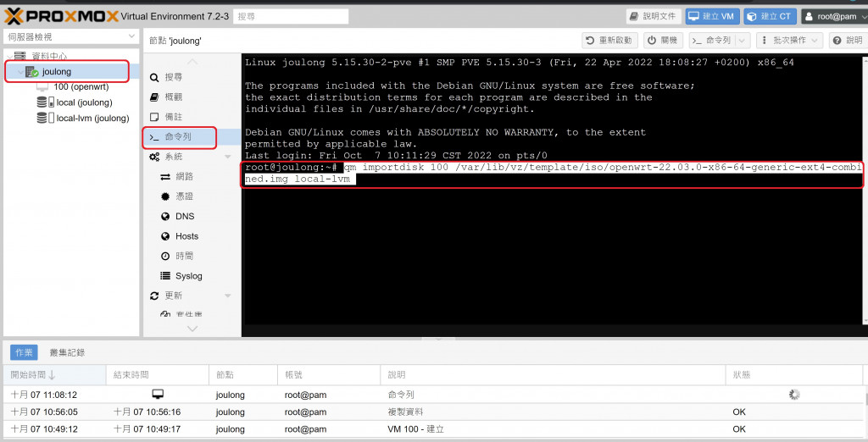
Task: Click the refresh icon beside 更新
Action: (154, 296)
